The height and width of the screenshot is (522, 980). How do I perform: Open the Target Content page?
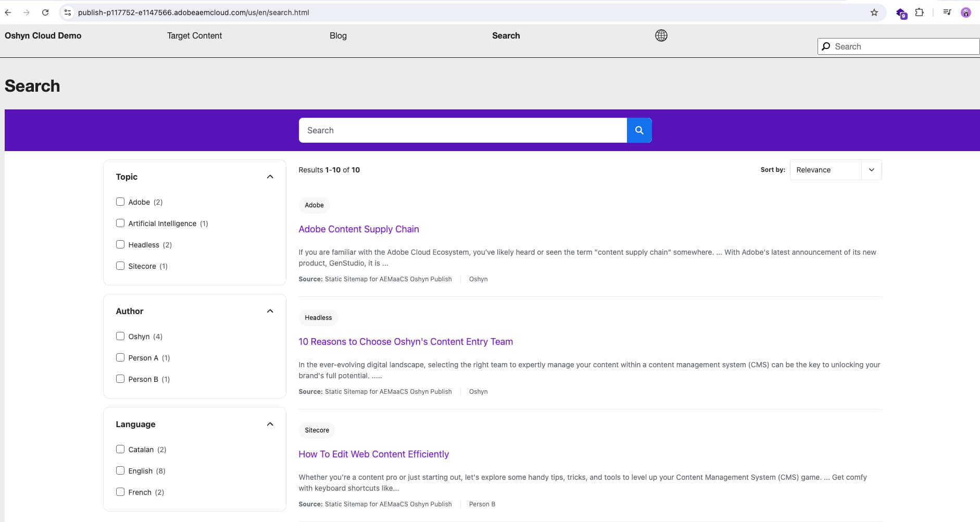pos(194,35)
